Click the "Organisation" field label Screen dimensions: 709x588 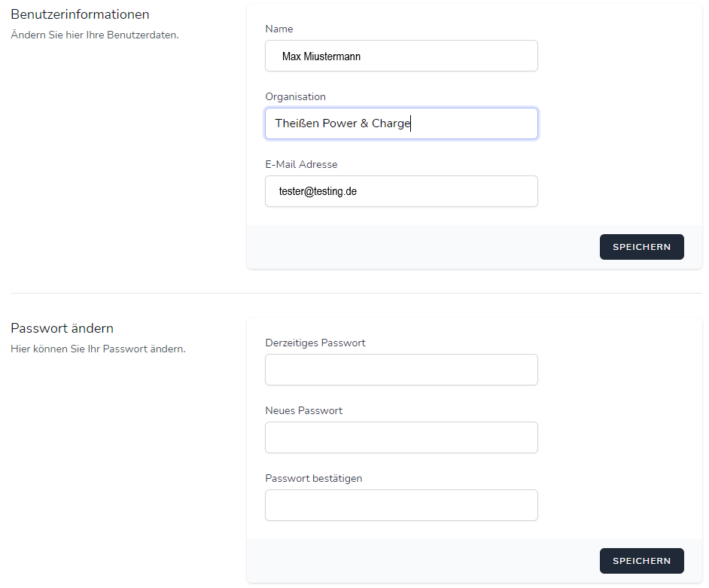295,96
